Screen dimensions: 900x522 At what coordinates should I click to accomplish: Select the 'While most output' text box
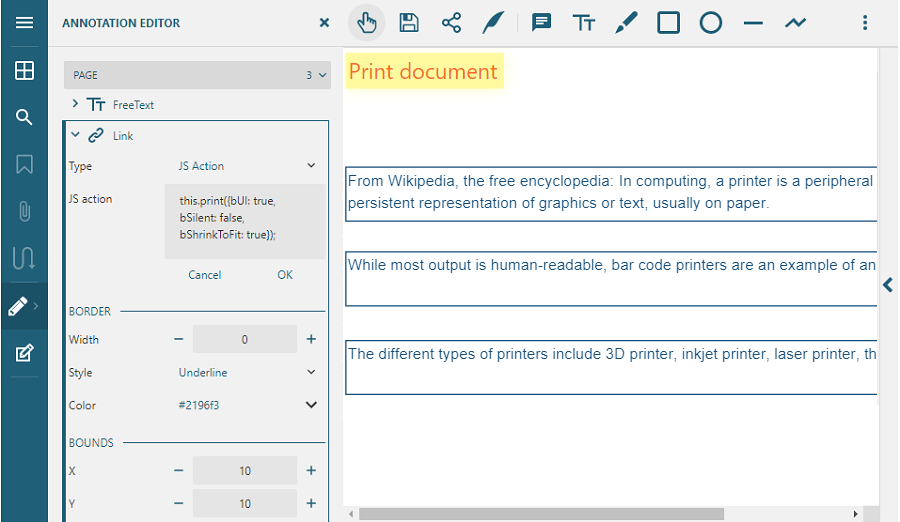pyautogui.click(x=611, y=279)
